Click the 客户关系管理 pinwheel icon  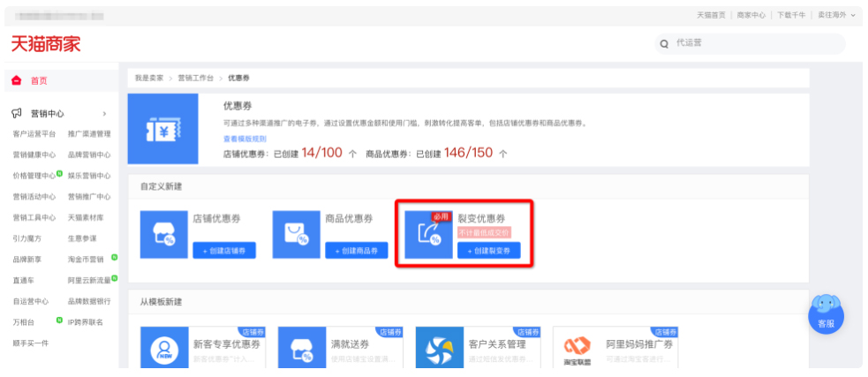[x=440, y=348]
